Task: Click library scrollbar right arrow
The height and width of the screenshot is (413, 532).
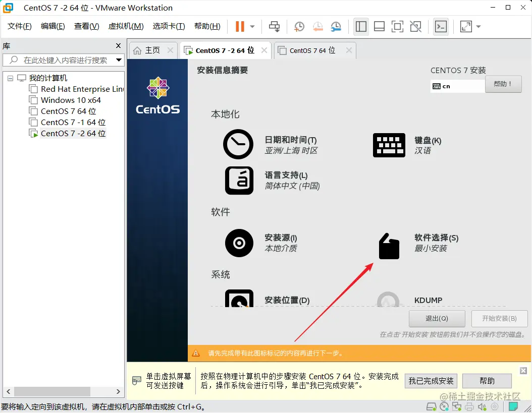Action: [x=118, y=391]
